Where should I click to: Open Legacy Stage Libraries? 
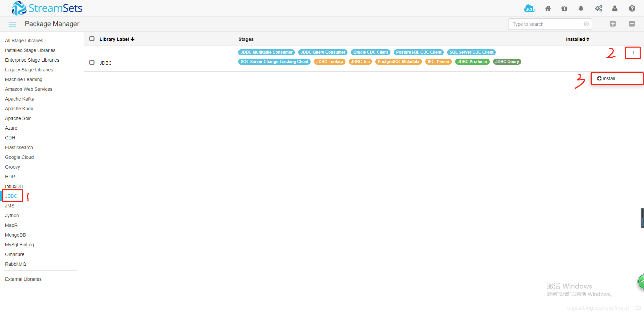29,70
